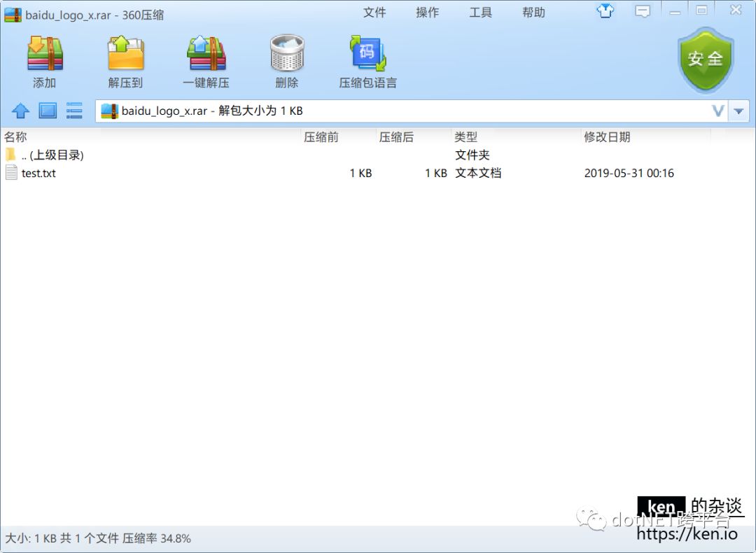Click the 一键解压 one-click extract icon

click(x=206, y=53)
